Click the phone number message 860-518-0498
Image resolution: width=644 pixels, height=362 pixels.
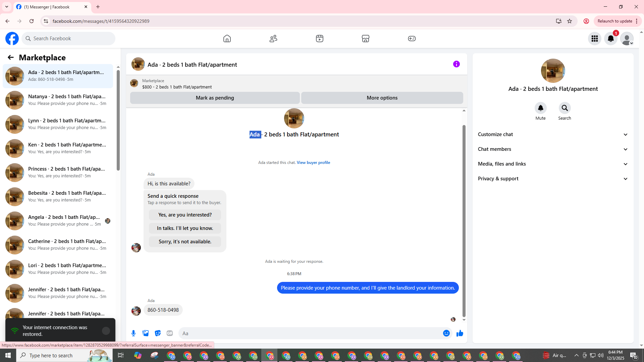tap(163, 310)
